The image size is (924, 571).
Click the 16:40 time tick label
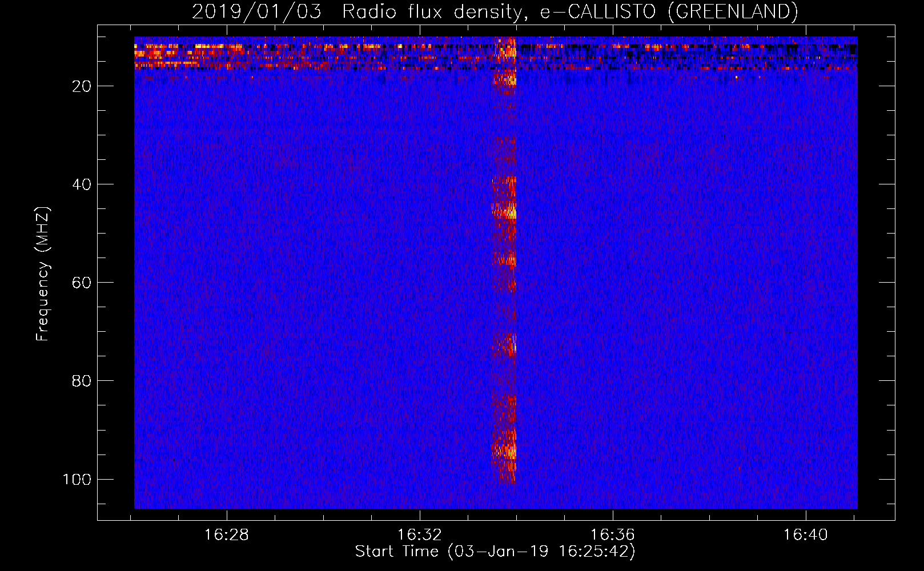(805, 535)
